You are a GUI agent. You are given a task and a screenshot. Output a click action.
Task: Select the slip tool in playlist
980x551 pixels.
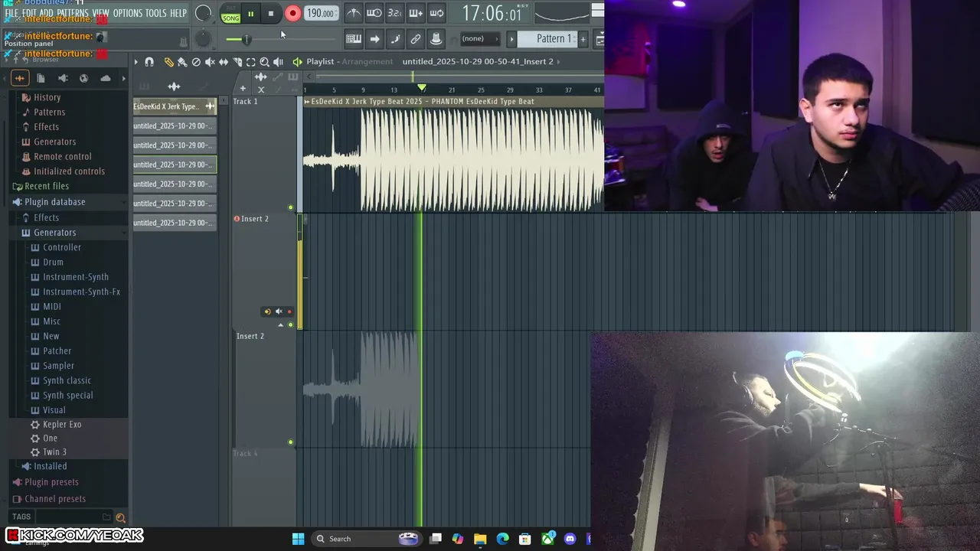(x=224, y=62)
